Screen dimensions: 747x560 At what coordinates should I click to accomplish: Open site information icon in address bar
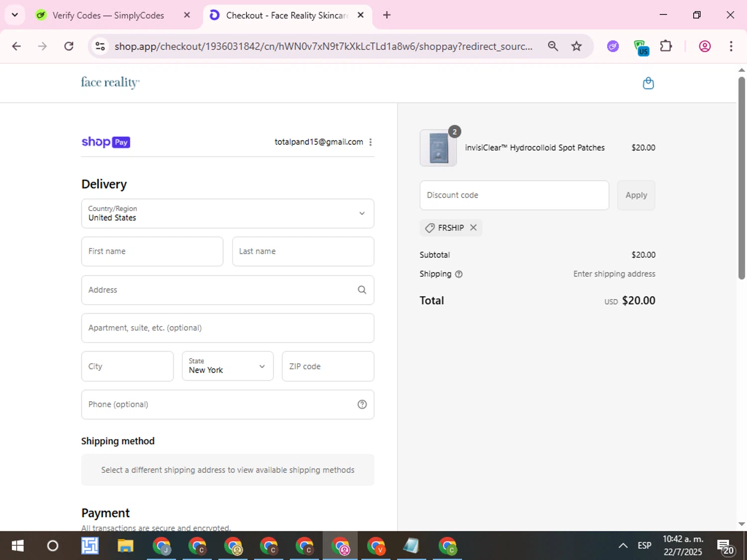[x=100, y=46]
